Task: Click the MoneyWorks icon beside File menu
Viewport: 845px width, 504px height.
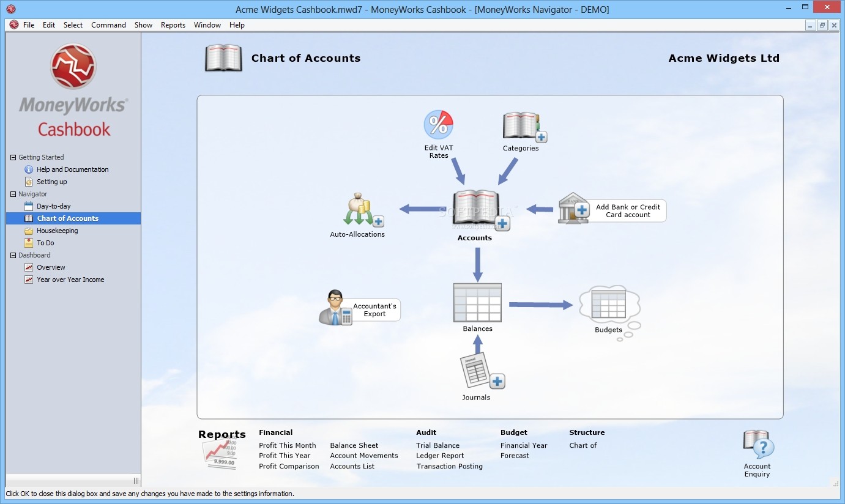Action: (x=14, y=25)
